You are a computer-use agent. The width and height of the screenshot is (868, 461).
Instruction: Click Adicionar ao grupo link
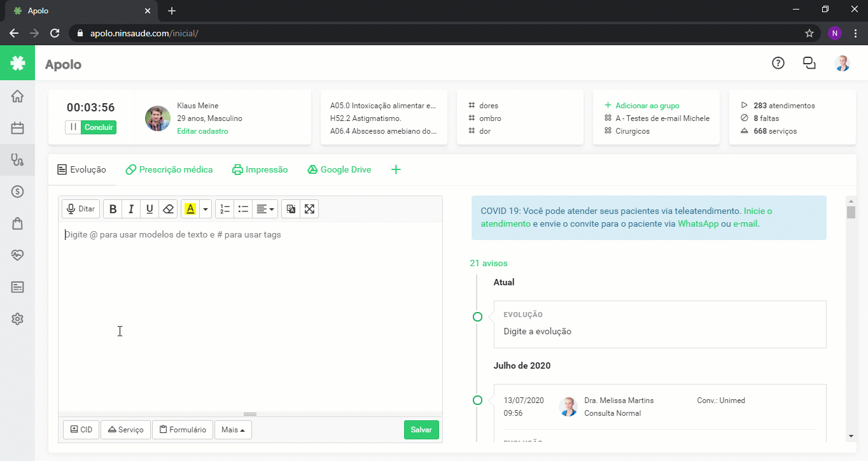tap(642, 106)
